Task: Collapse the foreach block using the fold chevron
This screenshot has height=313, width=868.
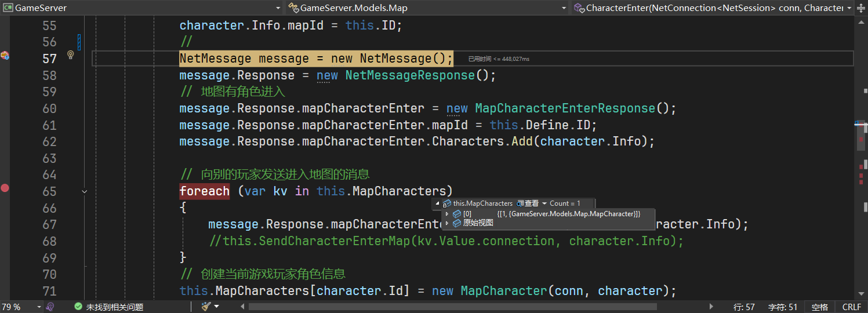Action: pos(85,191)
